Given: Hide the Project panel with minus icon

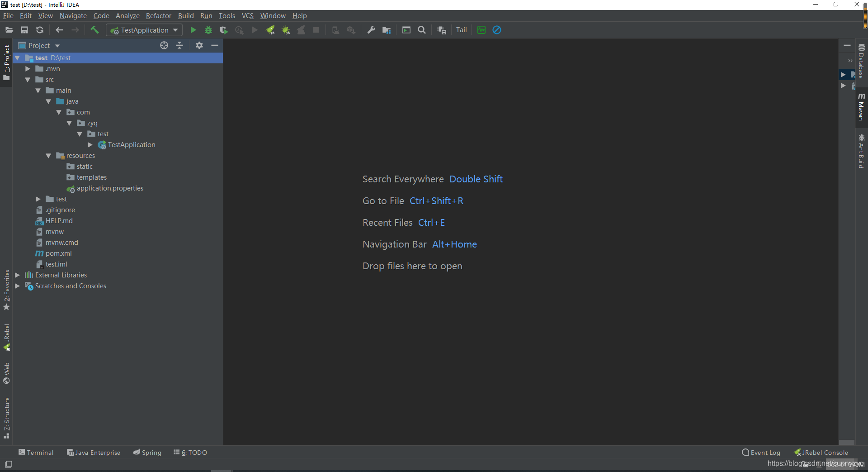Looking at the screenshot, I should point(215,45).
